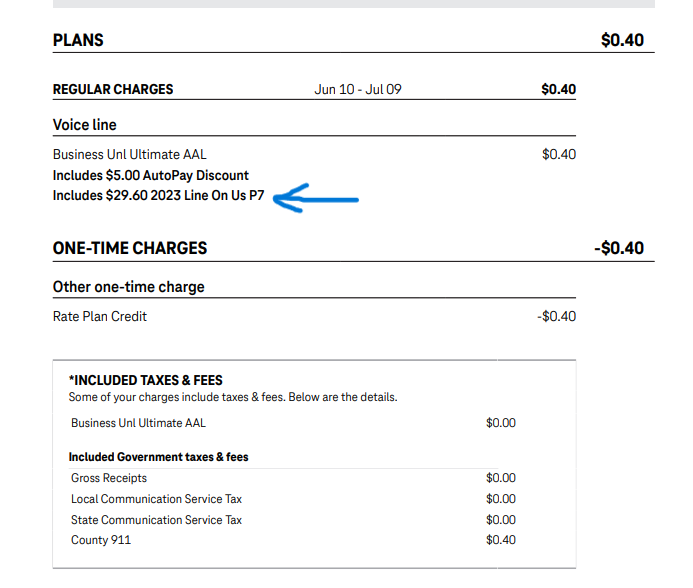Click the ONE-TIME CHARGES heading
The image size is (693, 588).
tap(130, 248)
